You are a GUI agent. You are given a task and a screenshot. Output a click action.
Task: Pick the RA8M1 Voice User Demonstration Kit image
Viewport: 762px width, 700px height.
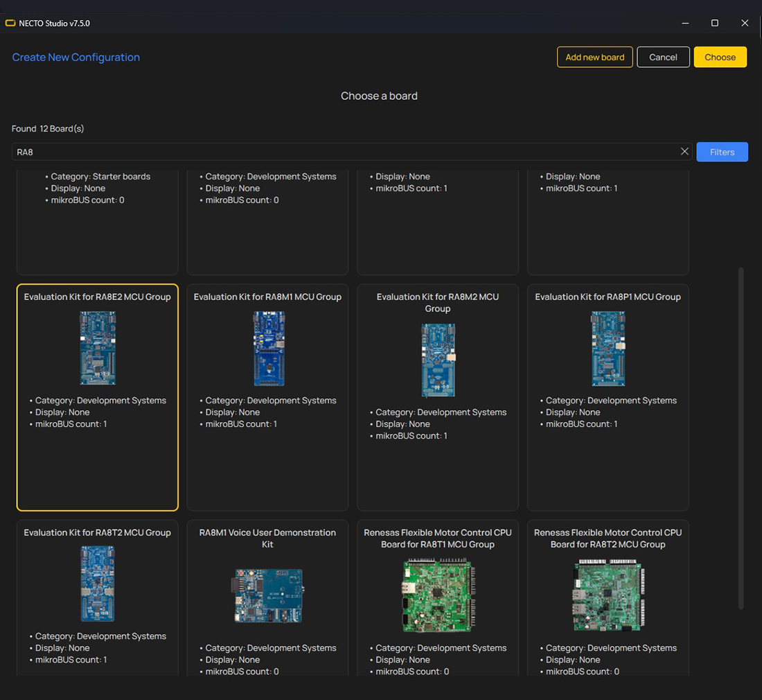(268, 596)
